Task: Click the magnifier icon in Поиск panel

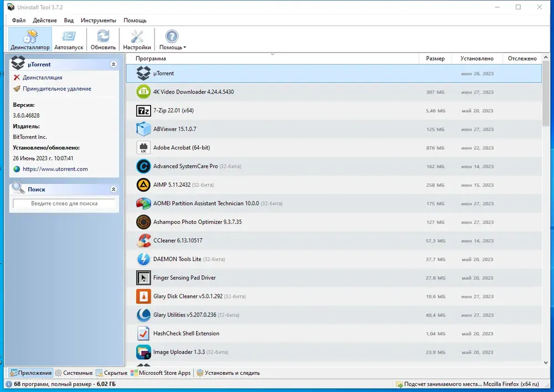Action: pyautogui.click(x=18, y=188)
